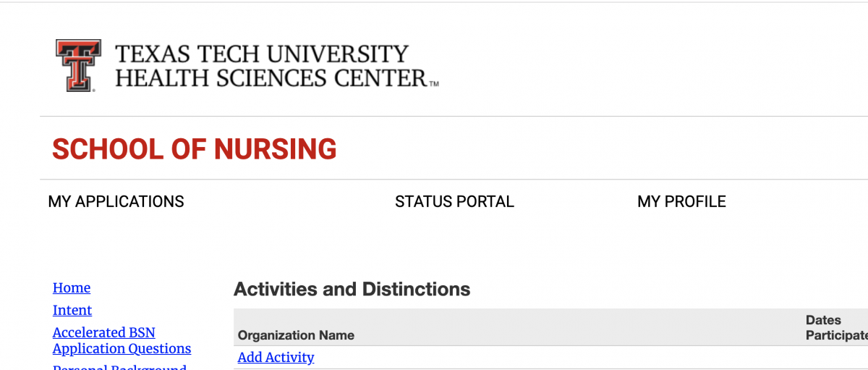
Task: Click the School of Nursing heading
Action: [194, 149]
